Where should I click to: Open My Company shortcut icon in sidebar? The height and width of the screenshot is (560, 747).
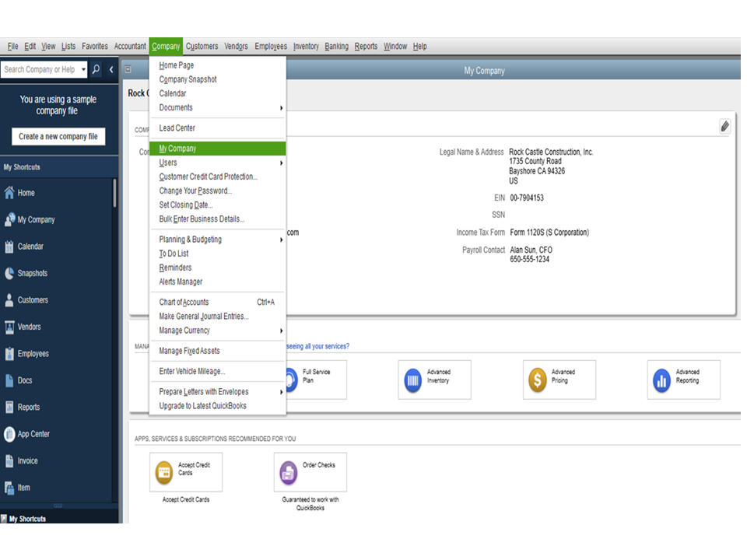click(x=9, y=219)
